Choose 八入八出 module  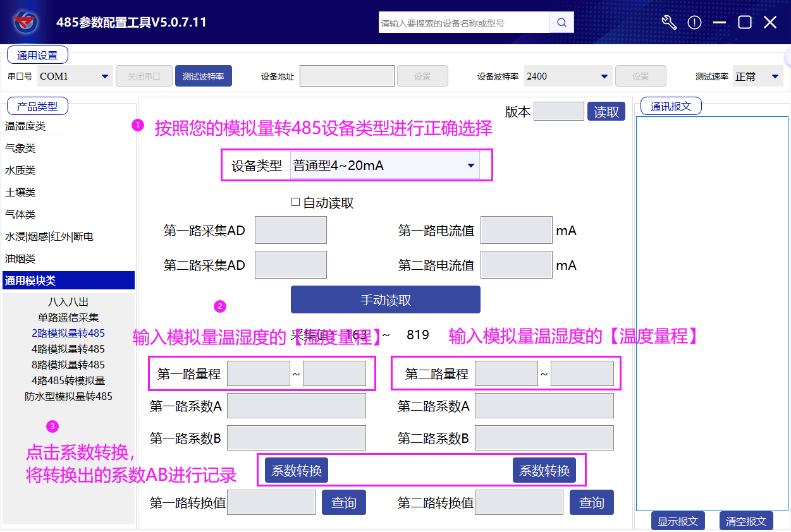[68, 302]
